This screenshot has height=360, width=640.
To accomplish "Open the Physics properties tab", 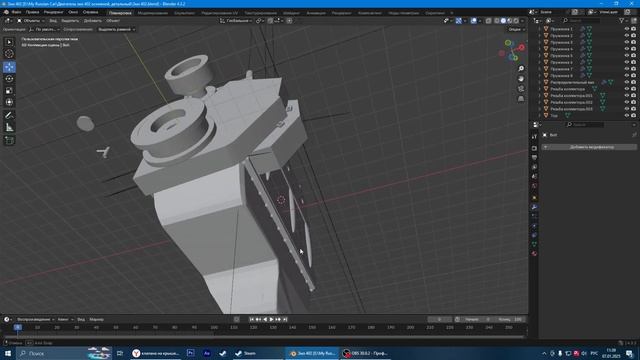I will (534, 226).
